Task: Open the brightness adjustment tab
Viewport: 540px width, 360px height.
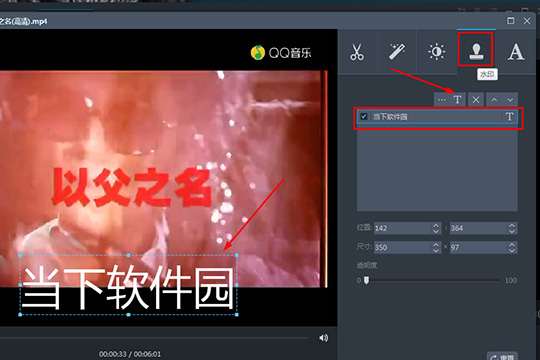Action: click(436, 52)
